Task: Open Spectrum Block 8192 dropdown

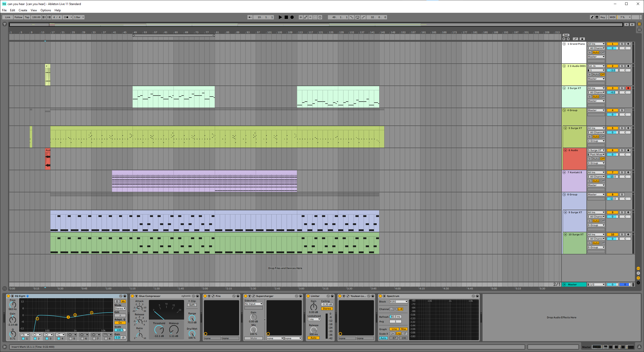Action: point(398,302)
